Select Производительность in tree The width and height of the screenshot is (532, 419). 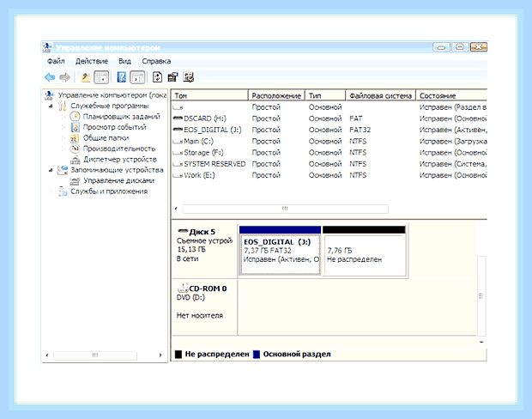119,149
